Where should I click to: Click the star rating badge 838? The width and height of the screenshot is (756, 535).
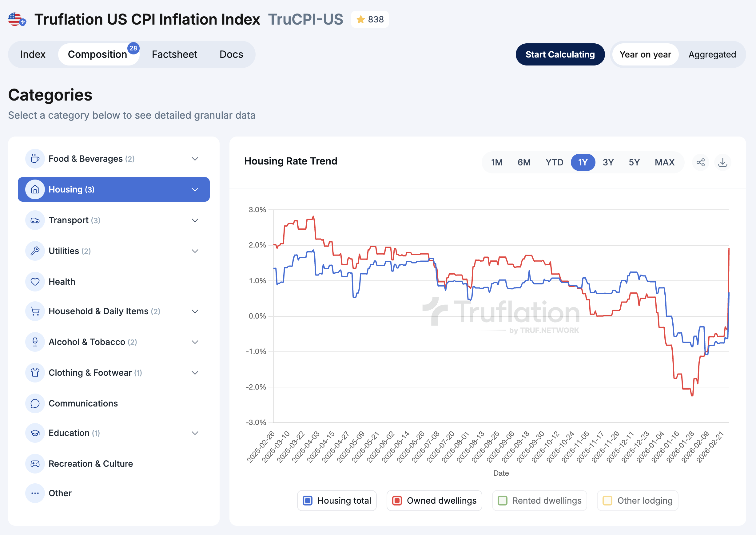tap(370, 19)
